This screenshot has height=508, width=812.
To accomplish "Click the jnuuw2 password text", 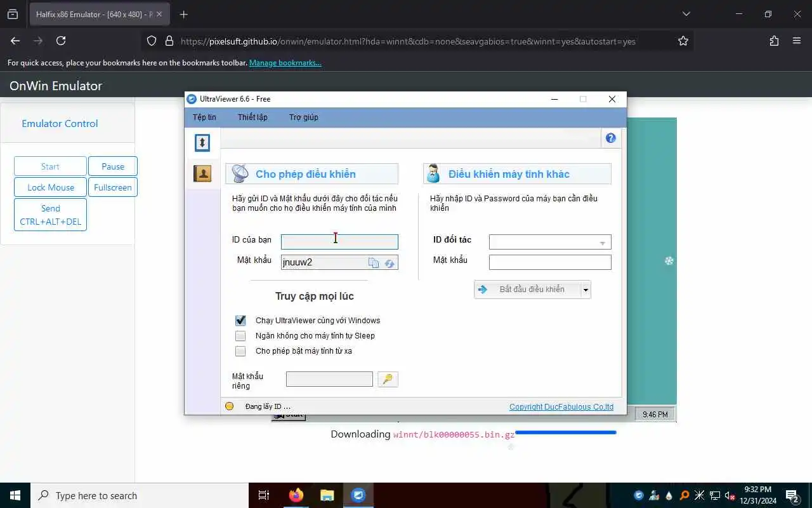I will (298, 262).
